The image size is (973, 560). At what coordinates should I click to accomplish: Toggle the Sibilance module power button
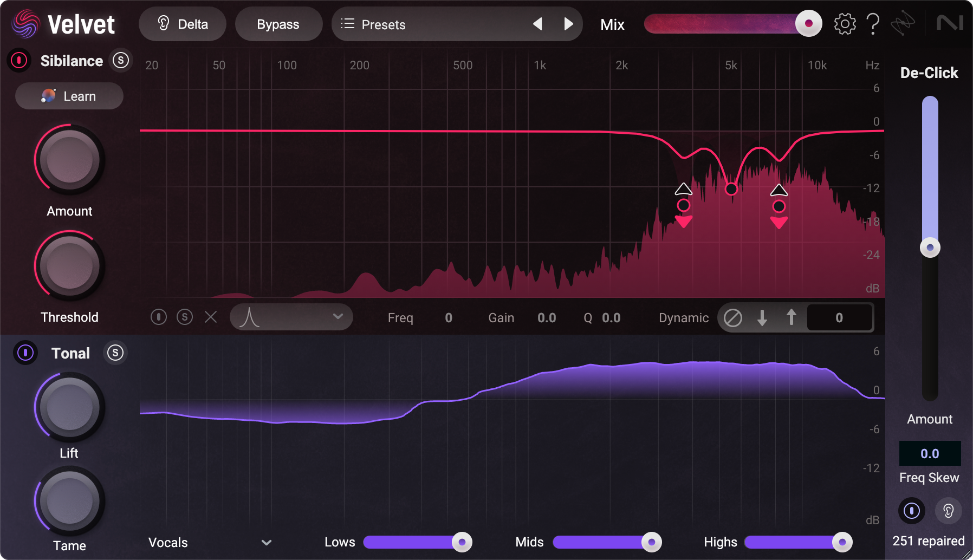(18, 61)
